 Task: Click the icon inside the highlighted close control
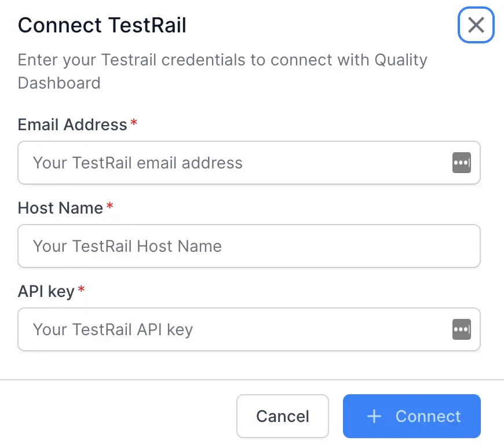coord(476,25)
